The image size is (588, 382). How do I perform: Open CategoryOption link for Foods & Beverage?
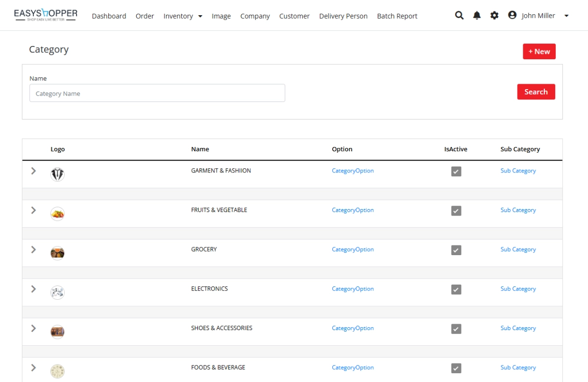(x=352, y=368)
